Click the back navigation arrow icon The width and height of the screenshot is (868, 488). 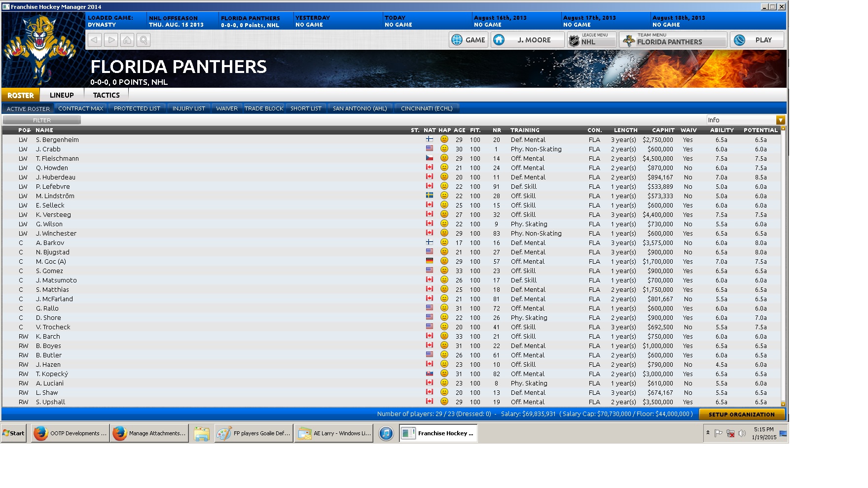click(95, 40)
